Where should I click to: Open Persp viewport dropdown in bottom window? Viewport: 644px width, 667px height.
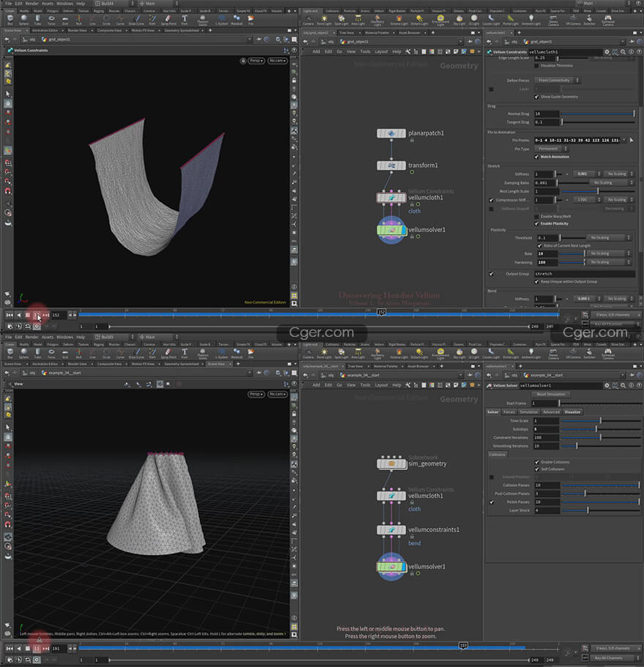tap(256, 395)
